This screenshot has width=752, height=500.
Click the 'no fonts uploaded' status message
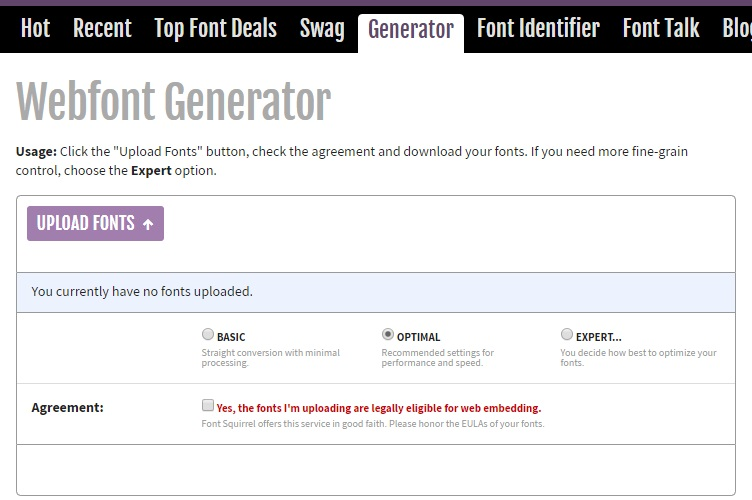(x=142, y=292)
